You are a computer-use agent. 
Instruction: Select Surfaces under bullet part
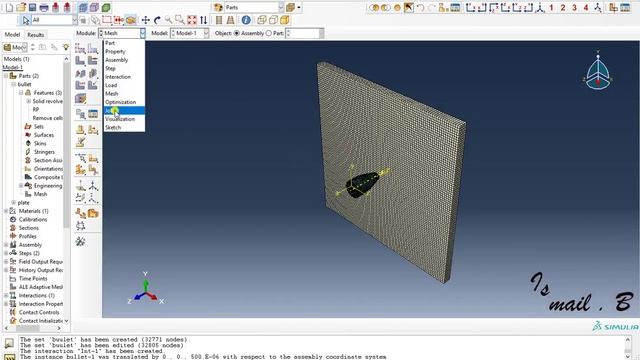pos(44,135)
